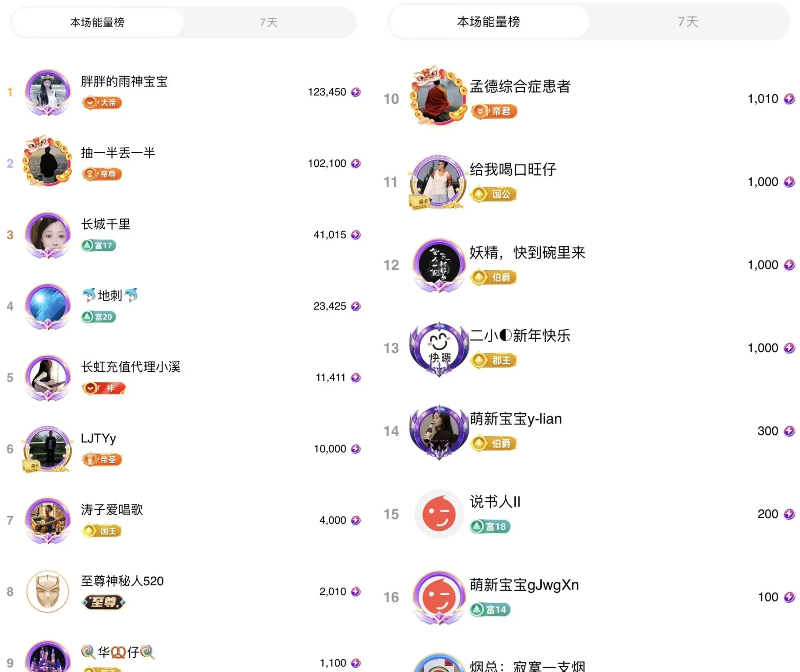Image resolution: width=800 pixels, height=672 pixels.
Task: Click the 富17 level badge
Action: click(99, 245)
